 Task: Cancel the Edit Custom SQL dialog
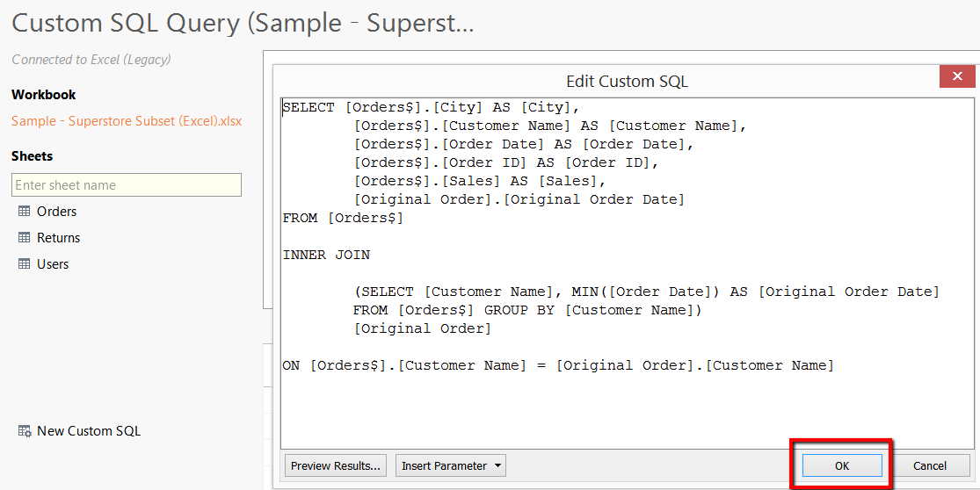929,465
